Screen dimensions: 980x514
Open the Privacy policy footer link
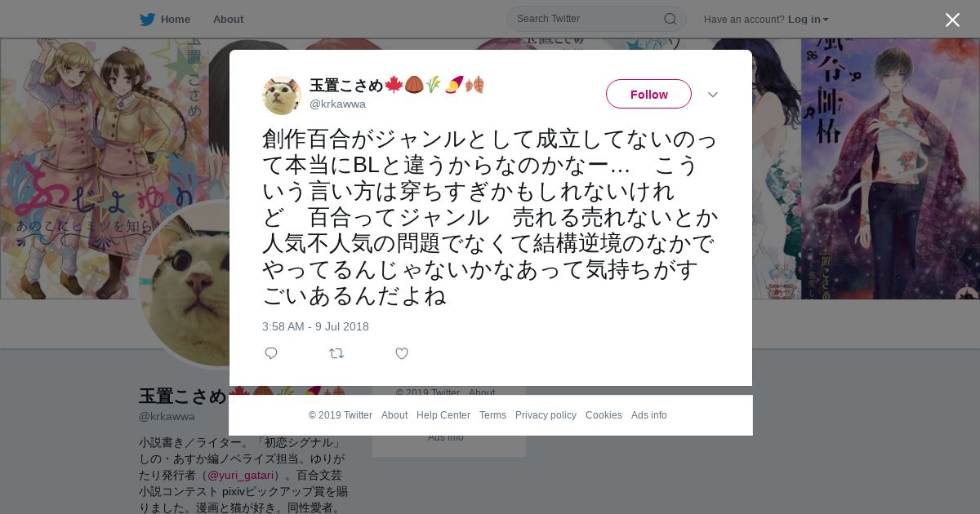click(x=546, y=415)
